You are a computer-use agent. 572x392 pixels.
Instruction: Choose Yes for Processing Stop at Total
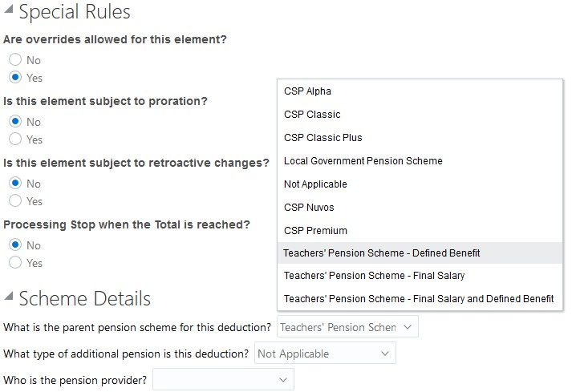point(15,263)
